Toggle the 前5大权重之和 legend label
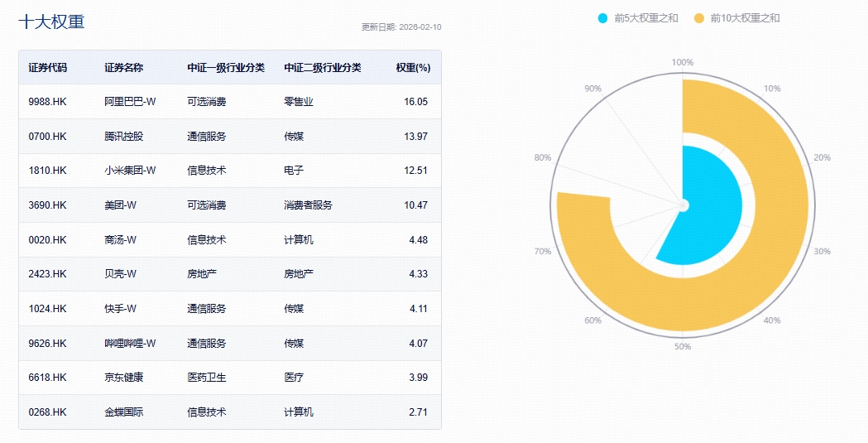 (x=646, y=18)
